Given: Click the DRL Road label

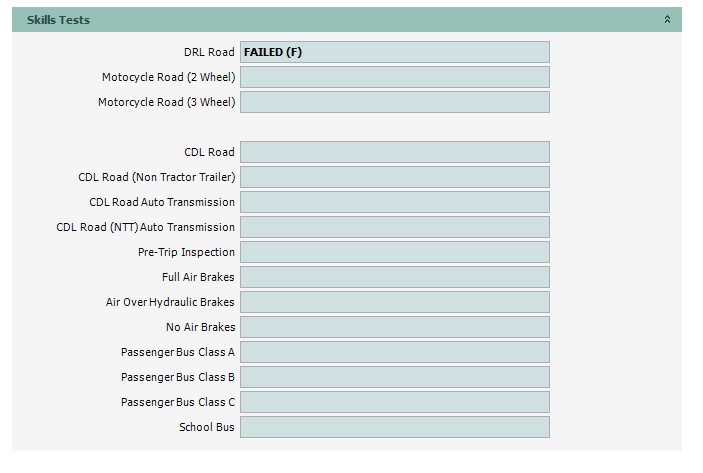Looking at the screenshot, I should (x=209, y=52).
